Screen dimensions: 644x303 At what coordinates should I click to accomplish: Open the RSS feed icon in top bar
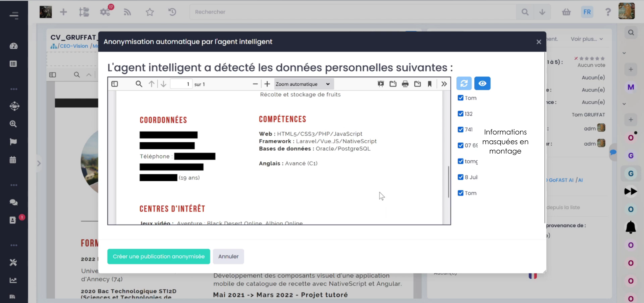pos(127,12)
